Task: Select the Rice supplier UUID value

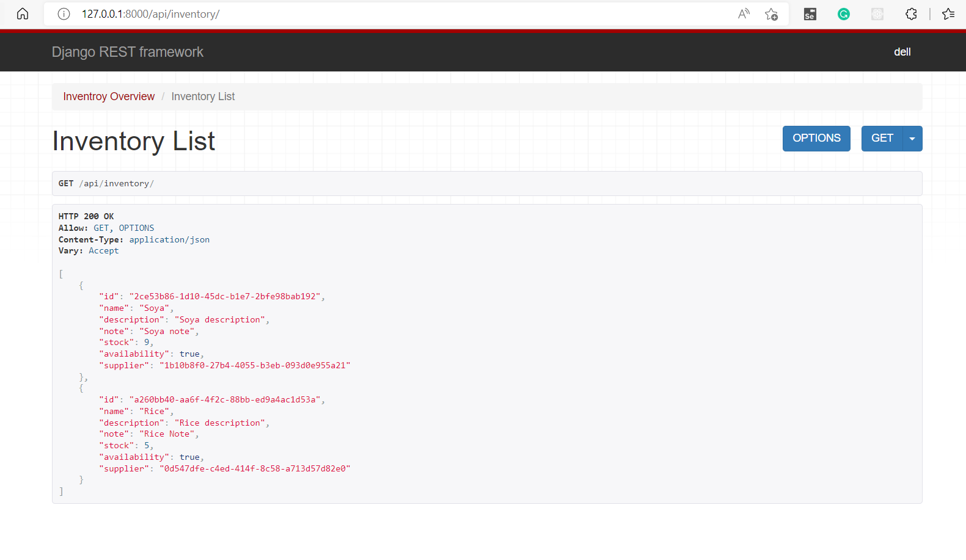Action: pos(255,468)
